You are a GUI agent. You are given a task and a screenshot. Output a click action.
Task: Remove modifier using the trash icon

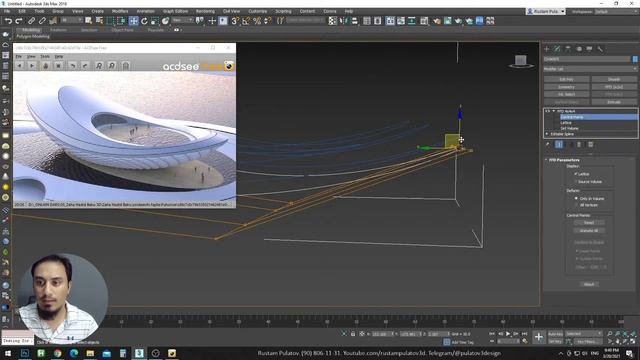click(579, 144)
